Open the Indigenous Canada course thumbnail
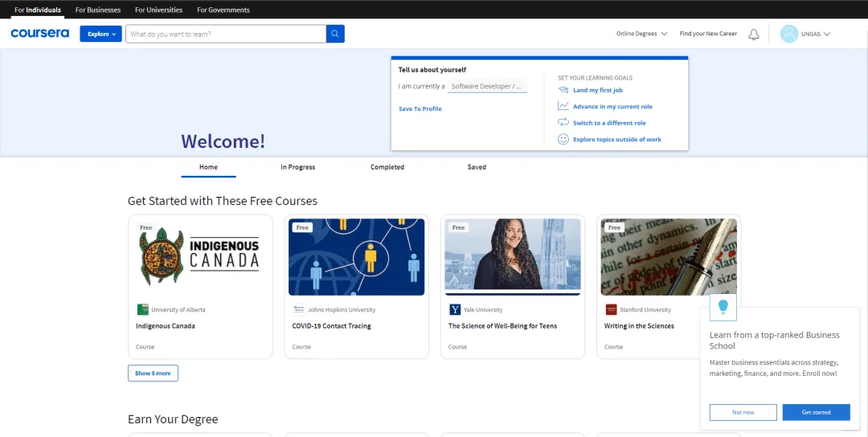This screenshot has height=437, width=868. tap(200, 257)
